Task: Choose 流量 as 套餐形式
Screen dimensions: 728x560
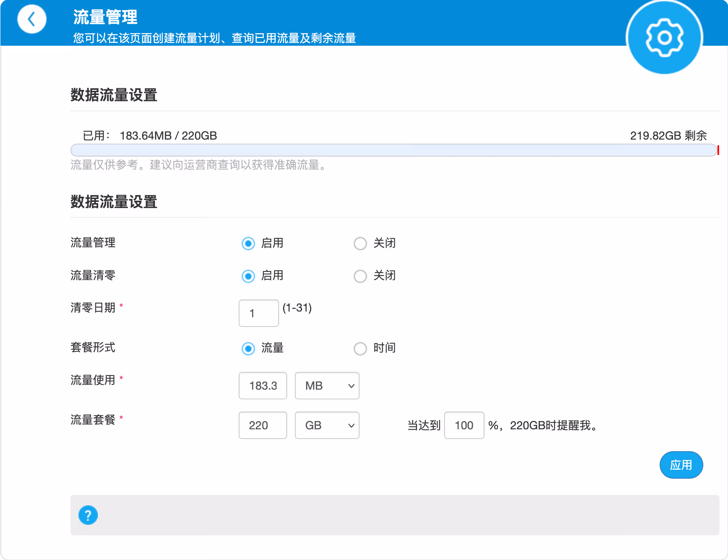Action: pyautogui.click(x=248, y=348)
